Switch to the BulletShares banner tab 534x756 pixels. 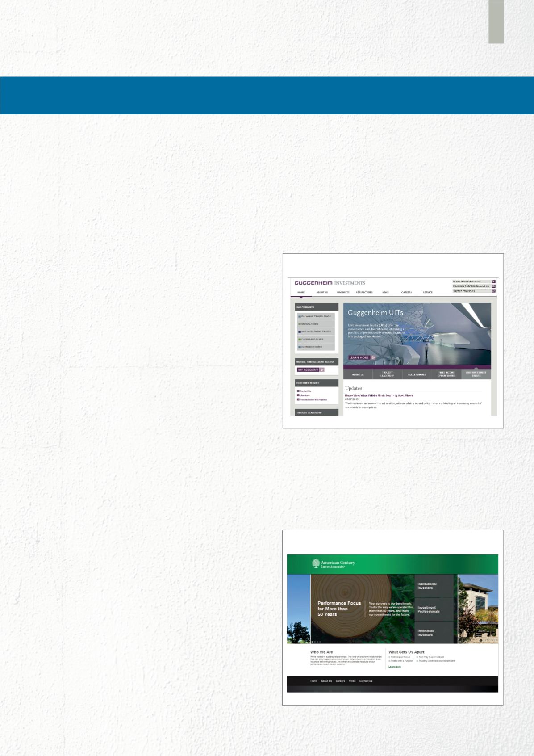[417, 374]
